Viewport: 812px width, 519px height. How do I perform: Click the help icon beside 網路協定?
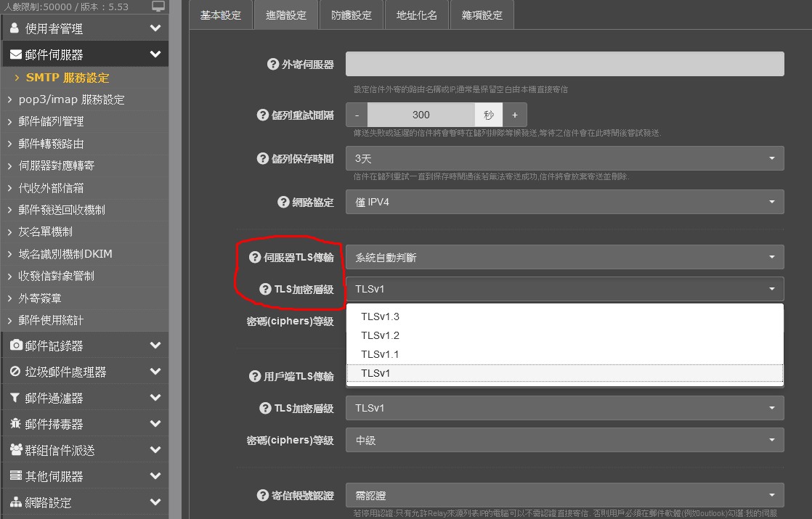click(283, 202)
